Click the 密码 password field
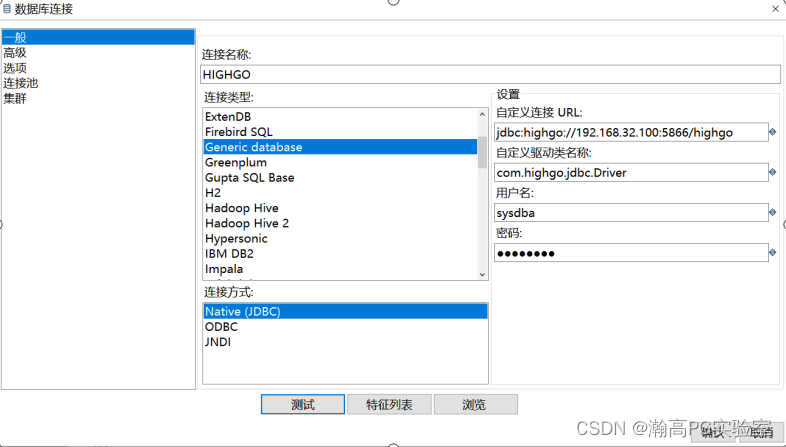 pos(631,253)
